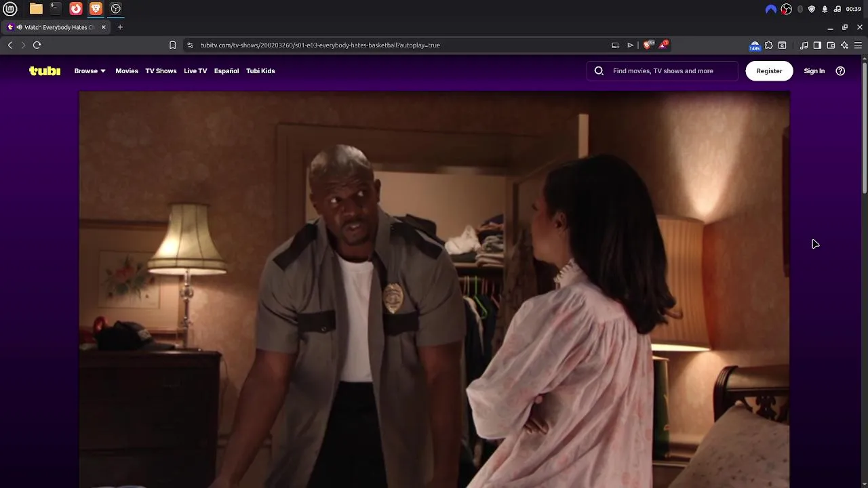Click the Register button

point(769,70)
